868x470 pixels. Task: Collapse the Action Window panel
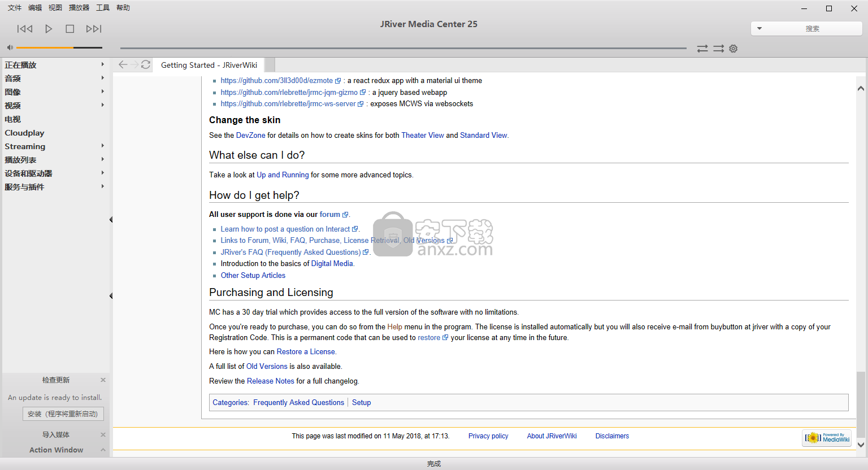[x=103, y=450]
